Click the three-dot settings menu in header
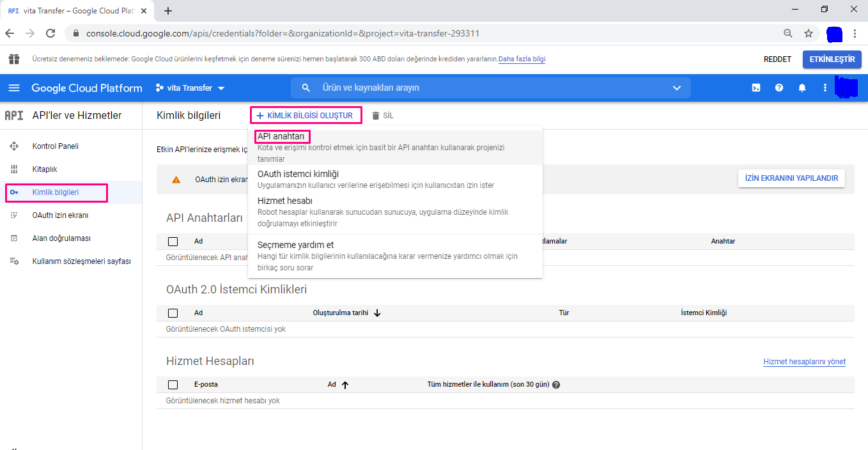Screen dimensions: 868x450 (x=825, y=88)
